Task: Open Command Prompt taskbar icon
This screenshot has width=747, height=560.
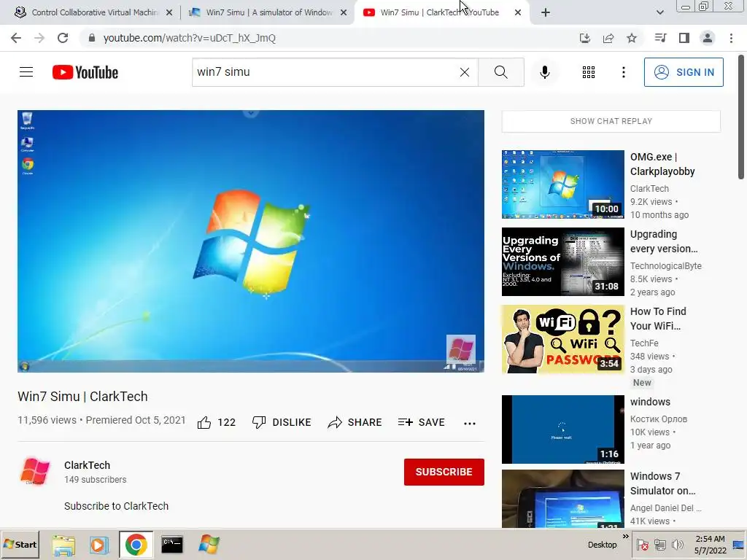Action: pos(172,544)
